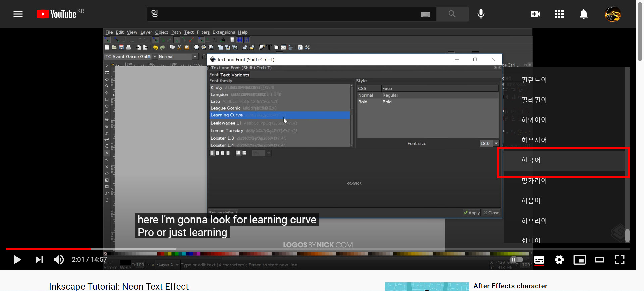Choose 헝가리어 subtitle language
Viewport: 644px width, 291px height.
tap(564, 181)
